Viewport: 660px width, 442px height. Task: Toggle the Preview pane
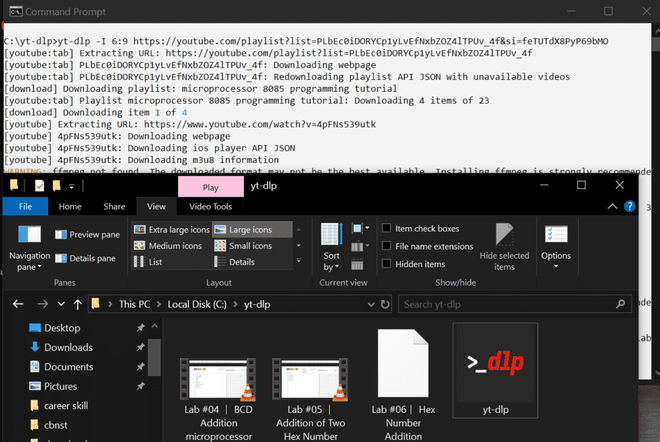[88, 234]
